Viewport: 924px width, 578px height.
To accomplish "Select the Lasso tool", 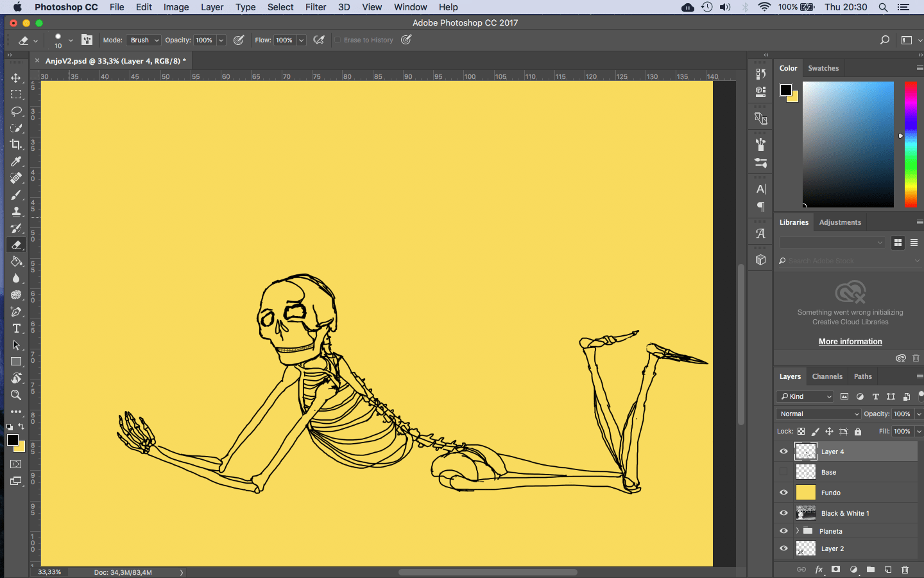I will pyautogui.click(x=16, y=111).
